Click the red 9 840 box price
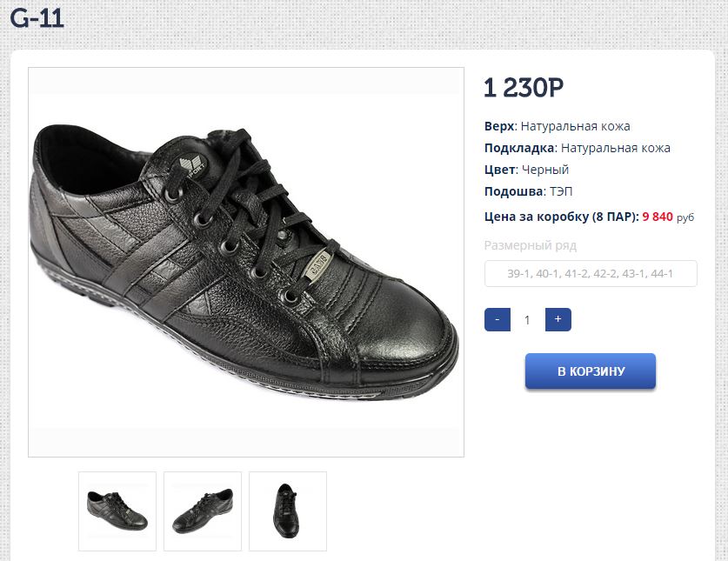The image size is (728, 561). pos(658,217)
